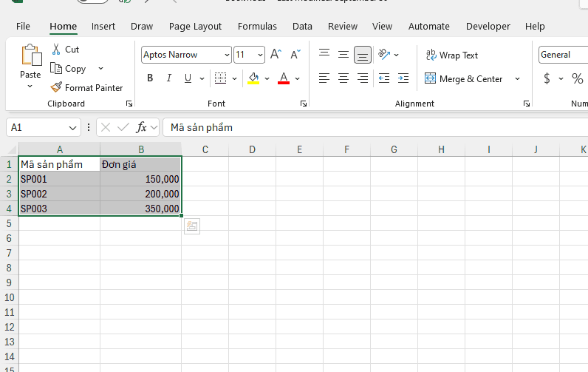Select row 7 header

click(x=9, y=253)
